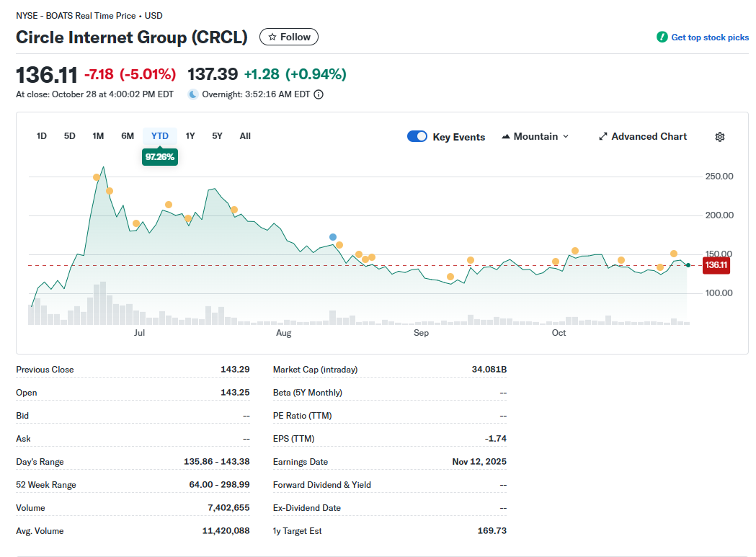
Task: Click the overnight moon icon
Action: point(193,94)
